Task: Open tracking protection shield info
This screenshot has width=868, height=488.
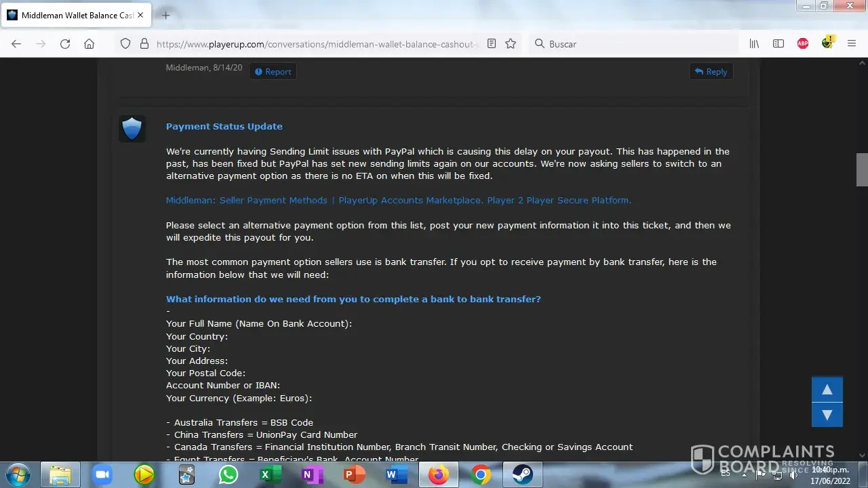Action: 125,44
